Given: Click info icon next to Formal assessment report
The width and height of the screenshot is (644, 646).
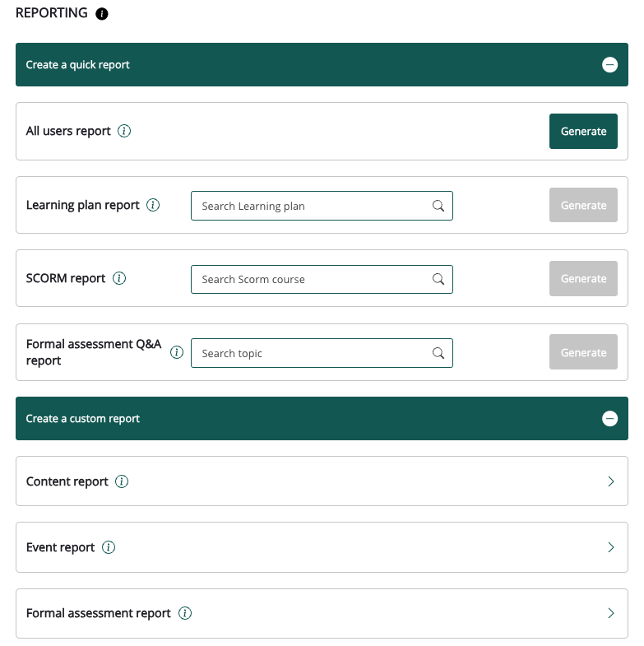Looking at the screenshot, I should [185, 613].
